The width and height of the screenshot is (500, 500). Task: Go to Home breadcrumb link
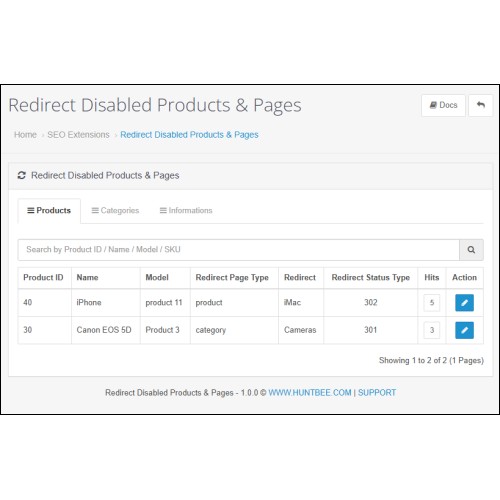tap(25, 135)
